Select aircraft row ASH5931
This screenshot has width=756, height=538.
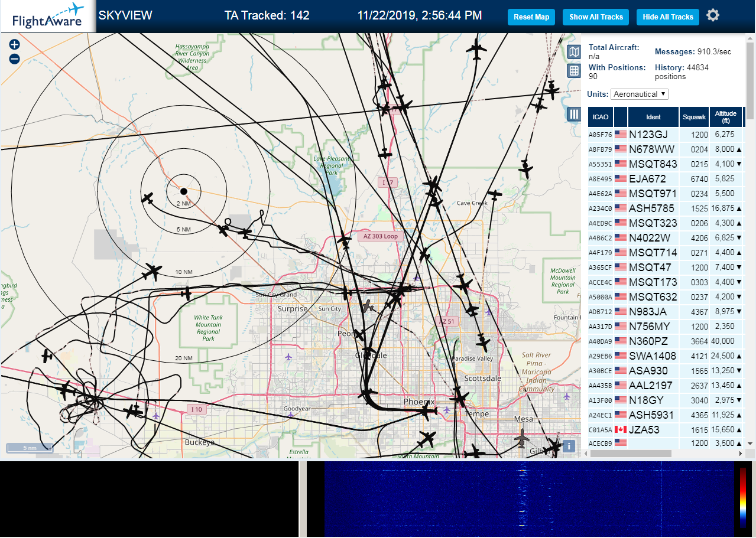pos(666,415)
